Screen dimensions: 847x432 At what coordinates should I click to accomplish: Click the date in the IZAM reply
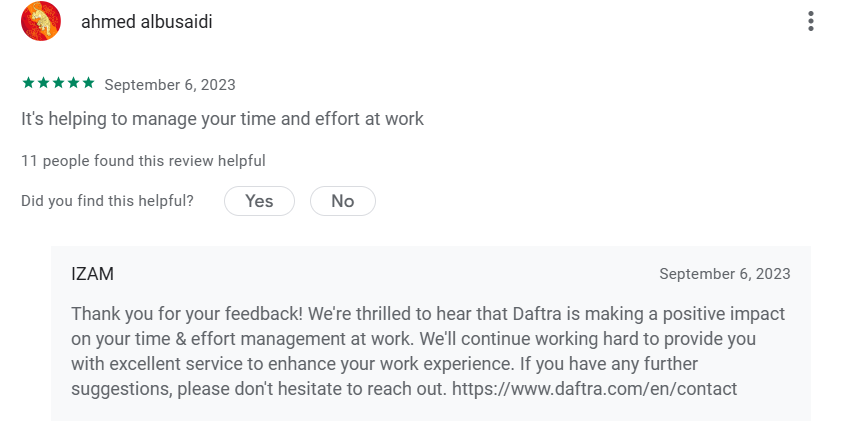point(725,274)
